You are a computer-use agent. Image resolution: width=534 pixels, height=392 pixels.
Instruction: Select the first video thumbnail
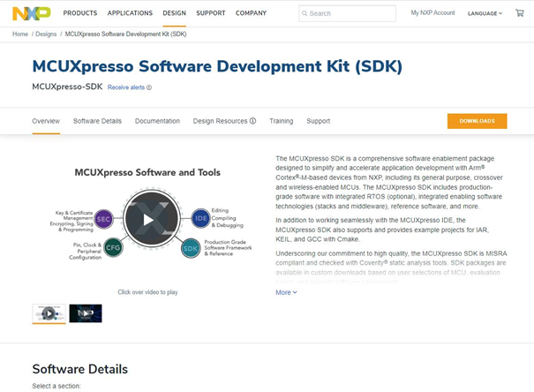point(49,313)
